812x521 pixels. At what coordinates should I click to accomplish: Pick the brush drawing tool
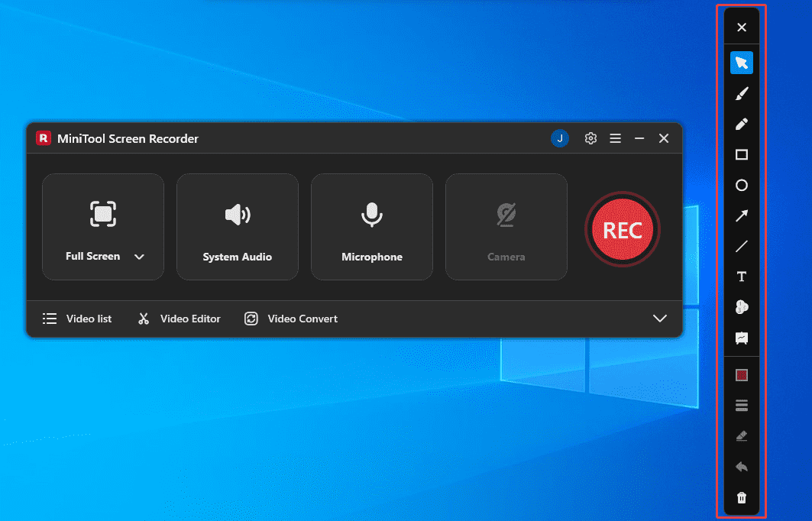741,93
